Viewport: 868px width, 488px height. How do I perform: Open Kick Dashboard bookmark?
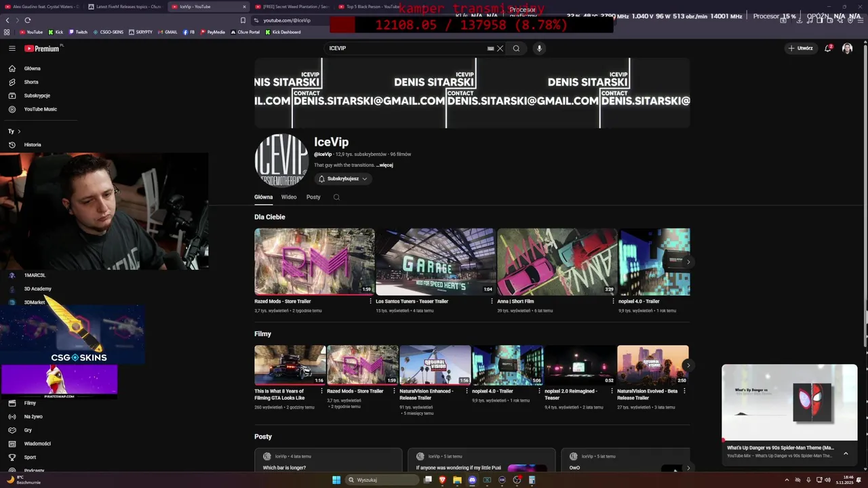click(283, 32)
